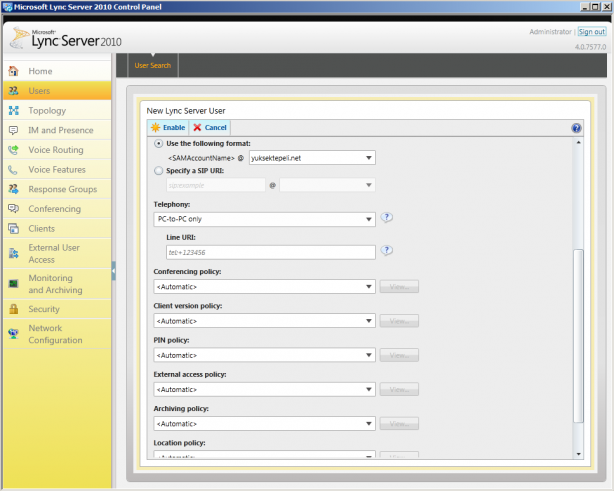Click the Monitoring and Archiving monitor icon
The width and height of the screenshot is (614, 491).
pos(13,283)
